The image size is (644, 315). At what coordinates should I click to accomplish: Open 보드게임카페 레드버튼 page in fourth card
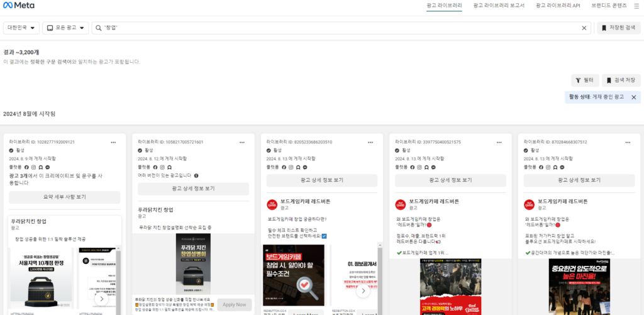pos(434,201)
